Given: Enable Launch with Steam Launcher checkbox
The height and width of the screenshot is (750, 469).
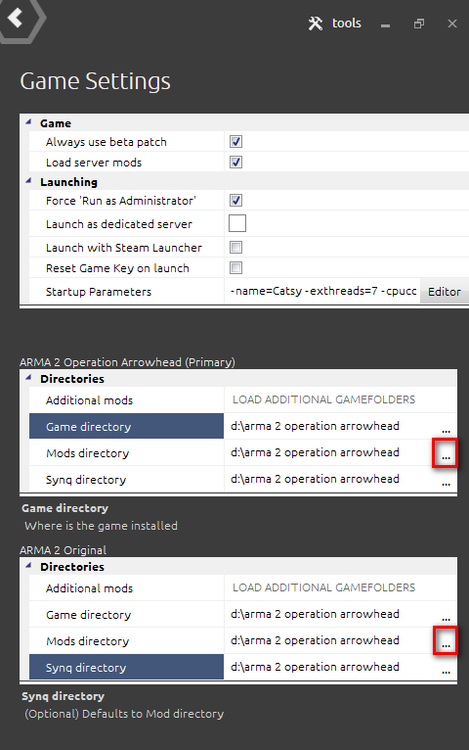Looking at the screenshot, I should coord(236,247).
